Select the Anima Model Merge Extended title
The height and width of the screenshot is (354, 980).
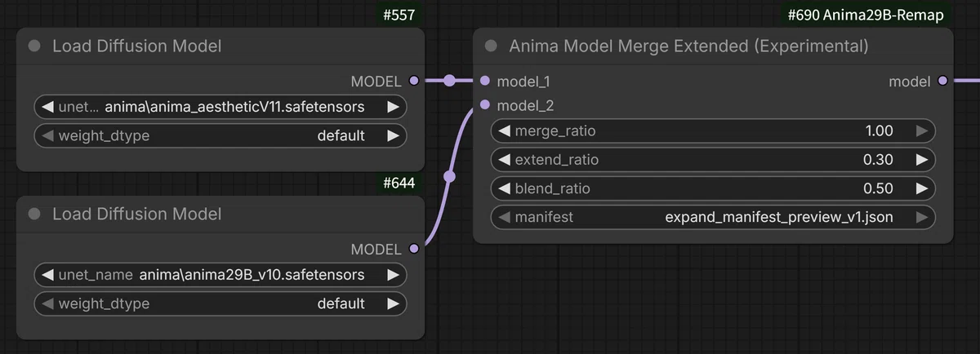pos(689,46)
